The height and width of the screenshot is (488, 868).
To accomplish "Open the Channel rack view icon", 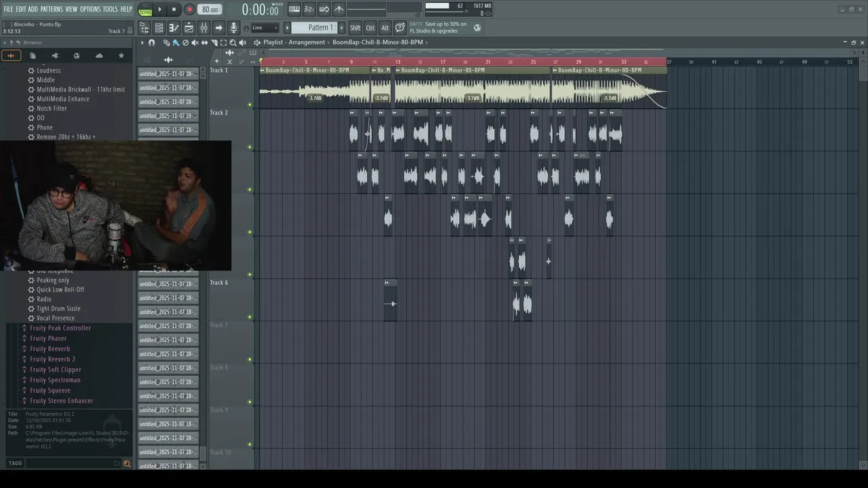I will [159, 28].
